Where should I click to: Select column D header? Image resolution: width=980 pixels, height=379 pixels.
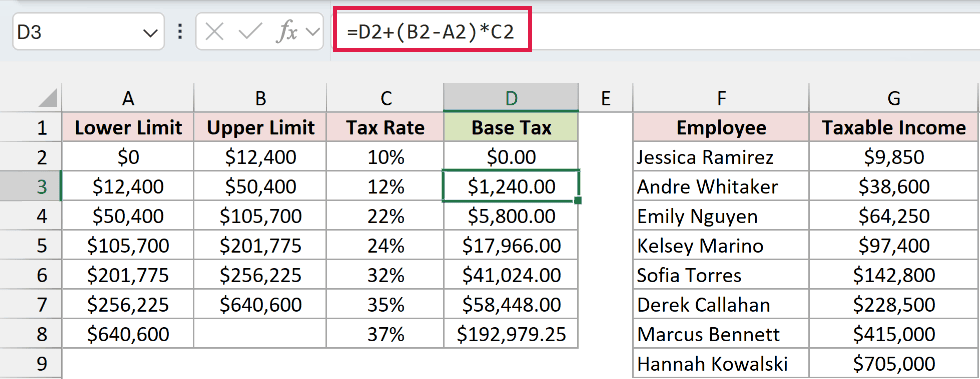pos(511,98)
